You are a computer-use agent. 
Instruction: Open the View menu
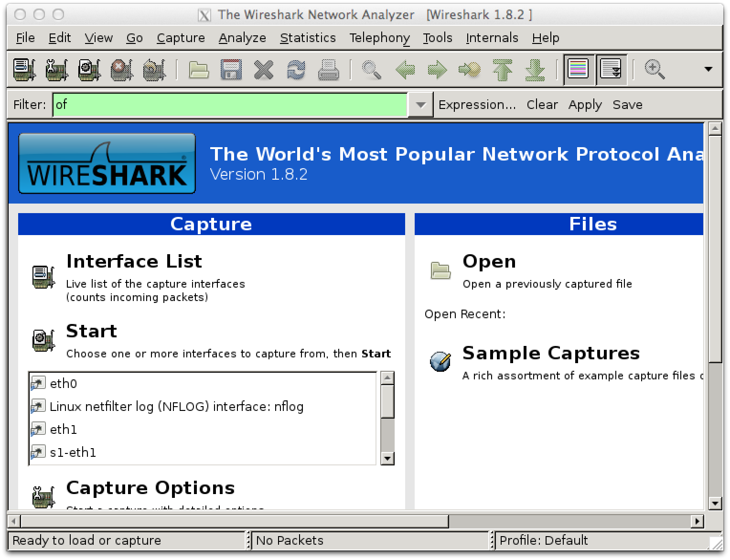(x=99, y=38)
